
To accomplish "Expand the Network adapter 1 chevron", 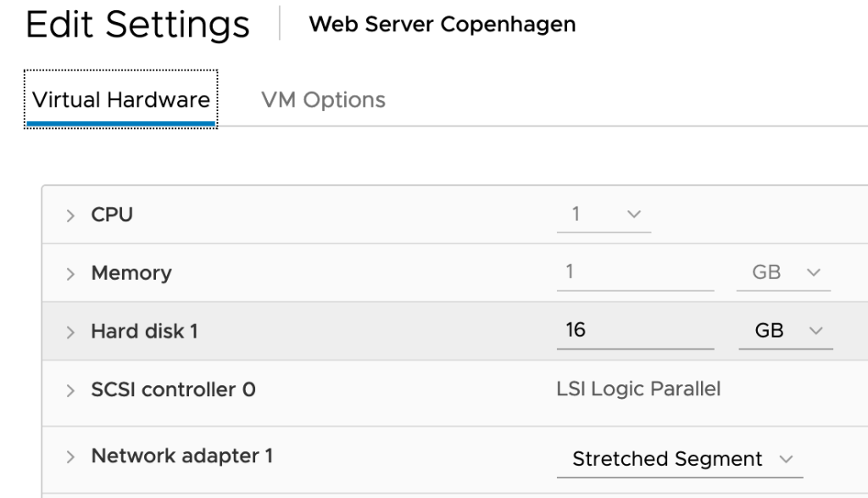I will [71, 456].
